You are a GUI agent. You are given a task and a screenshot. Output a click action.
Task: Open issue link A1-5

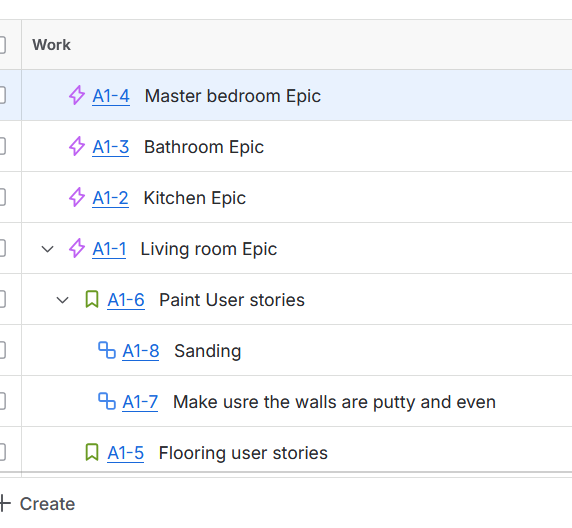point(125,453)
